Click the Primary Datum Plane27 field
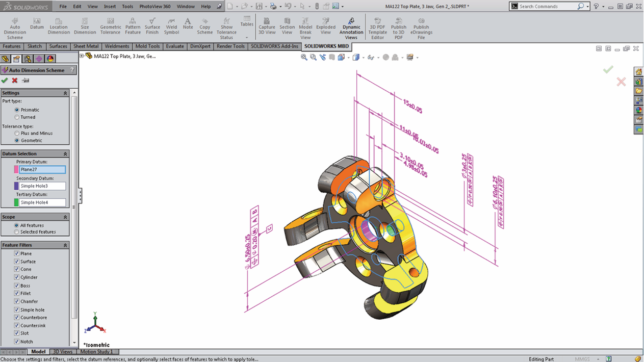This screenshot has width=644, height=362. [43, 170]
